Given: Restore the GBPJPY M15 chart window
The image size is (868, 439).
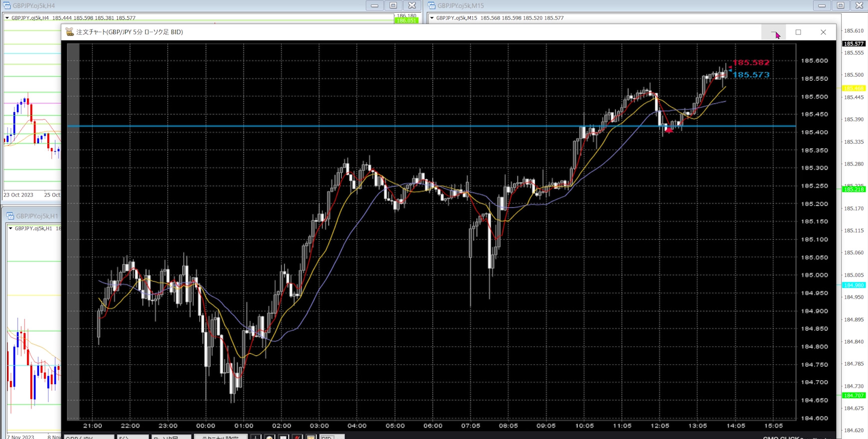Looking at the screenshot, I should point(841,5).
